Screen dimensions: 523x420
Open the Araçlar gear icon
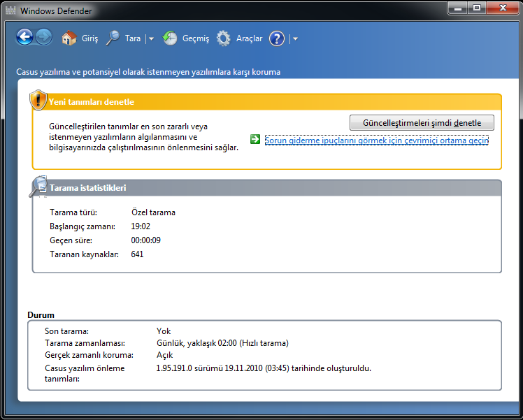[x=224, y=38]
